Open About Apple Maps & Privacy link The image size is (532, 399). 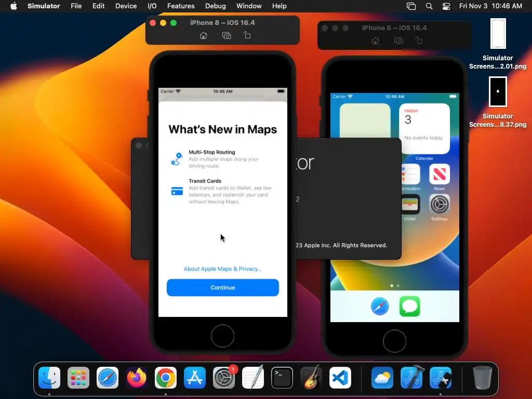pos(222,269)
